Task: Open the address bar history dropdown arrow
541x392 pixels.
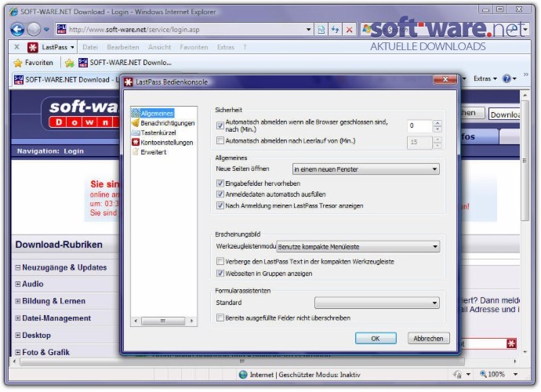Action: tap(309, 30)
